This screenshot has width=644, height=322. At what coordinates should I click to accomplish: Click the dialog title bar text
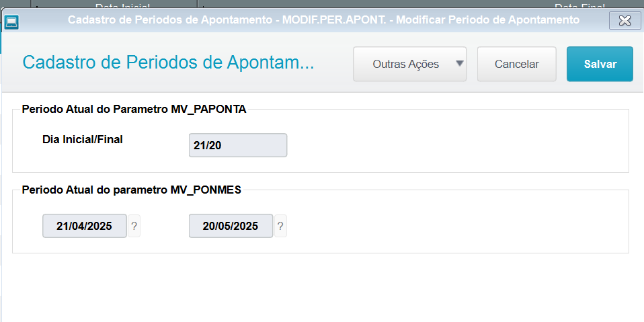pos(323,20)
